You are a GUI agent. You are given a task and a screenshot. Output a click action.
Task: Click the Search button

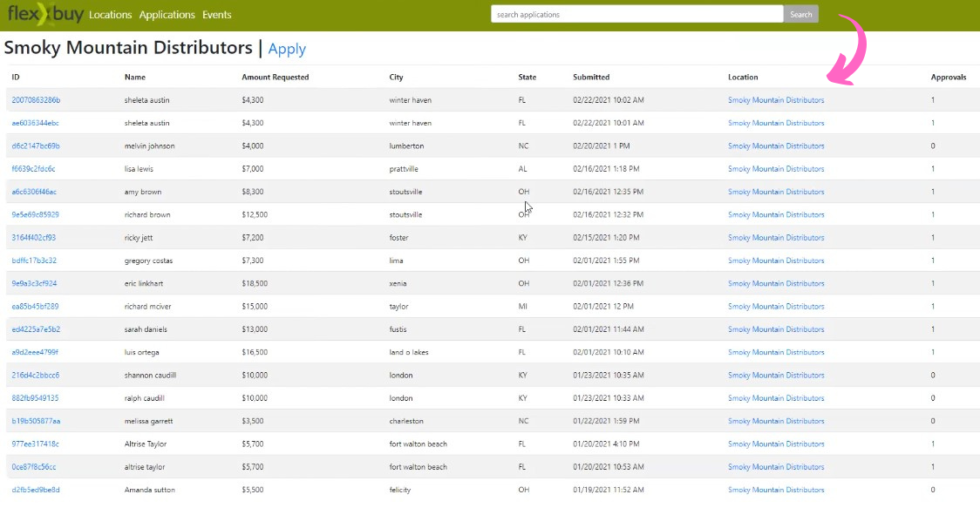coord(801,14)
